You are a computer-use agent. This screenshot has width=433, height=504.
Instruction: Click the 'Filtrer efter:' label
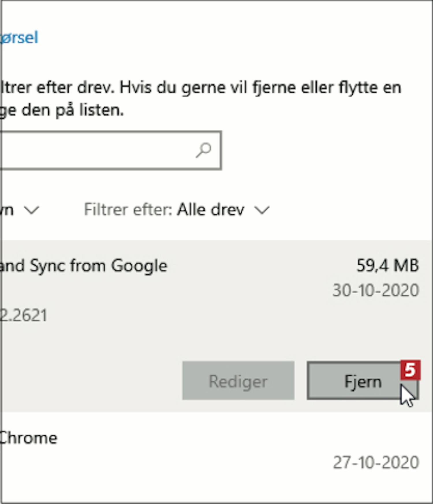[x=128, y=210]
